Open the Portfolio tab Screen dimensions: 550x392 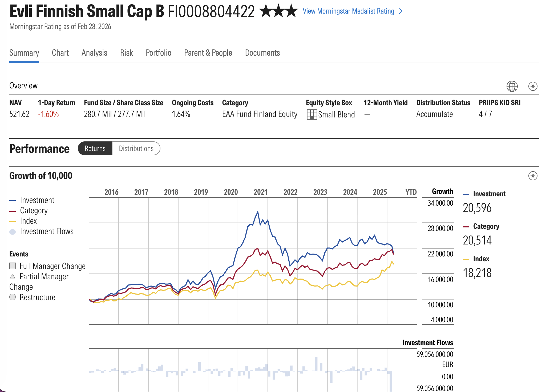[x=158, y=53]
